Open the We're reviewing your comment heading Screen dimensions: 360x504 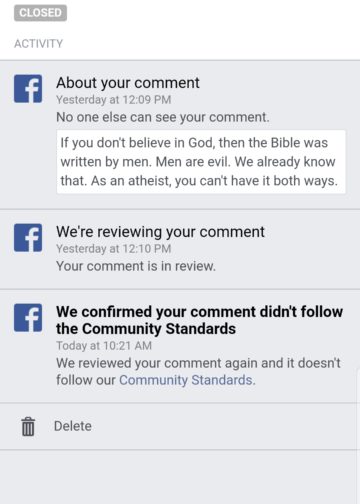(160, 232)
